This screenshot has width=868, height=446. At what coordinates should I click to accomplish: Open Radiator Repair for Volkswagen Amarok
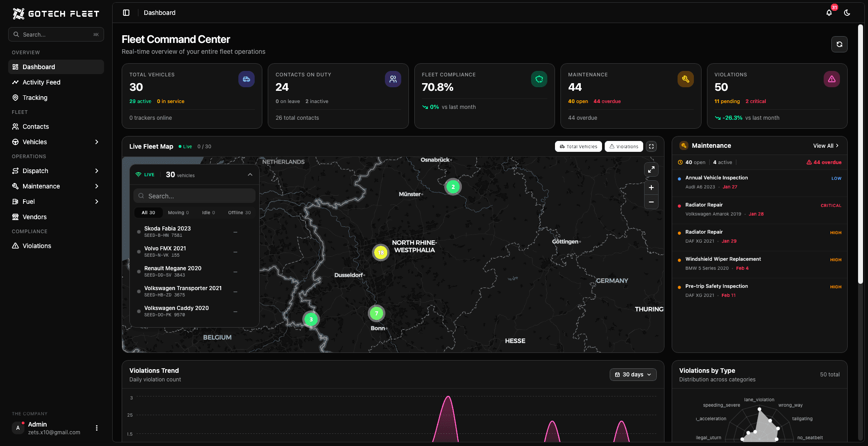[x=759, y=210]
